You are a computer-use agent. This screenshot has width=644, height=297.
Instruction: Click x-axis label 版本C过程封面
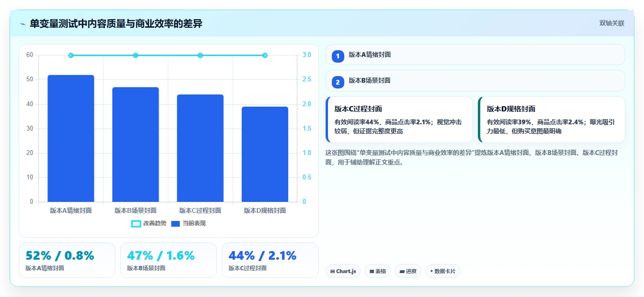[200, 210]
